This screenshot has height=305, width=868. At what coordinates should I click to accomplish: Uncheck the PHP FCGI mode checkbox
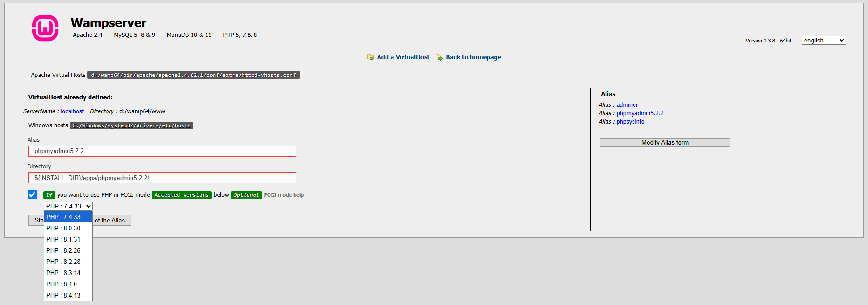point(32,194)
